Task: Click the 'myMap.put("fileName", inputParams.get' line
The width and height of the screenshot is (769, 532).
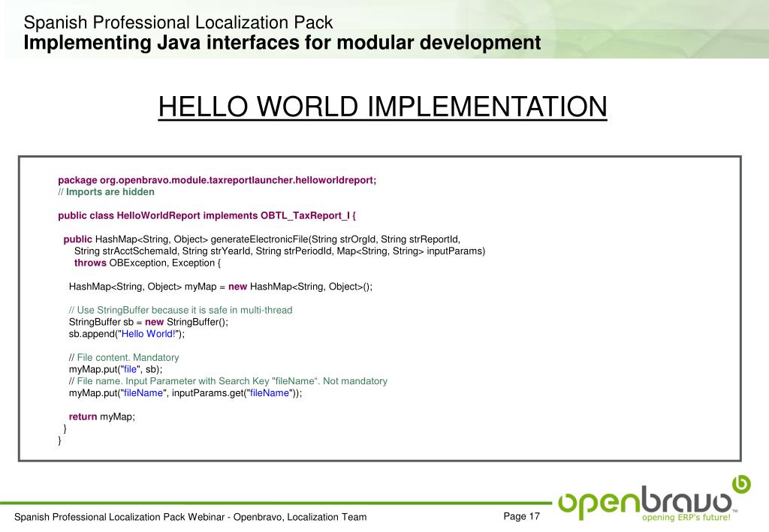Action: [x=185, y=393]
